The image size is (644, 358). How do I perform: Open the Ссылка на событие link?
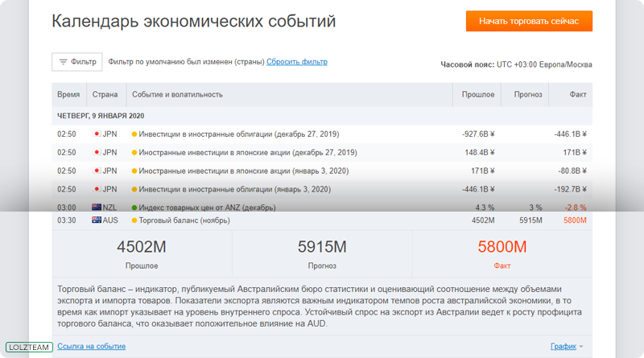(92, 346)
